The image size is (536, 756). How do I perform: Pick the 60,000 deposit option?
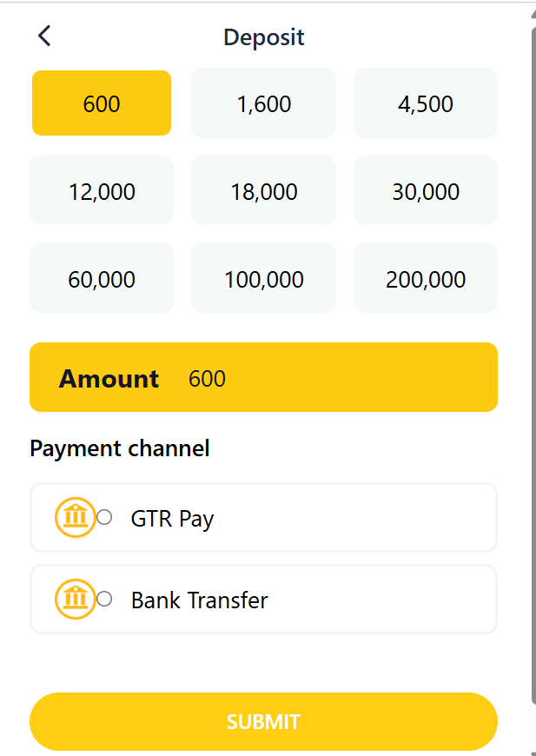(102, 279)
